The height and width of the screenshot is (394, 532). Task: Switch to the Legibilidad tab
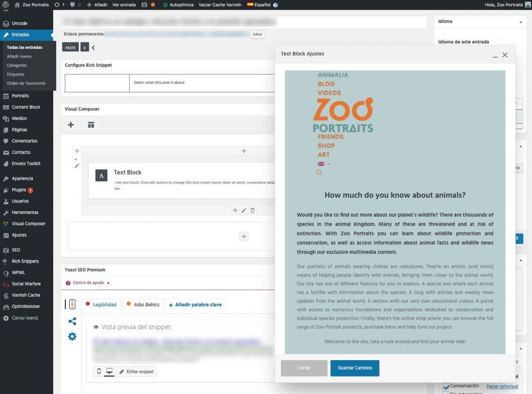[x=101, y=305]
